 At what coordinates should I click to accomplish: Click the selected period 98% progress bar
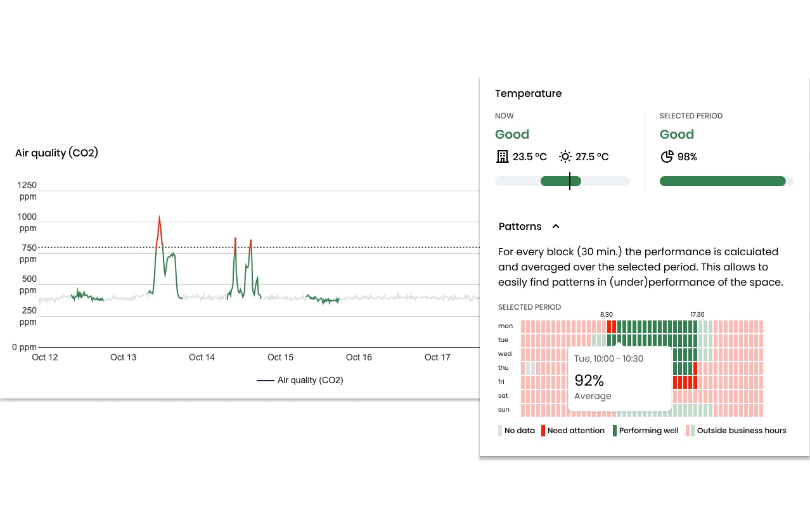727,181
